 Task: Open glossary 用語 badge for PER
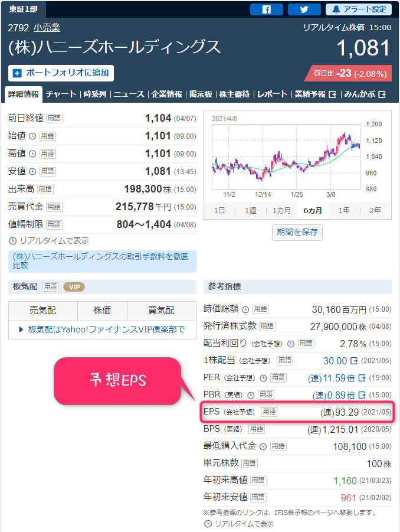pos(278,378)
